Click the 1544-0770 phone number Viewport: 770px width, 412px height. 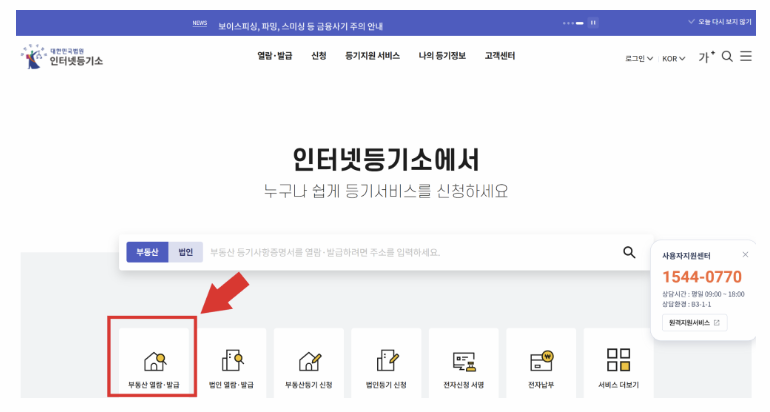tap(702, 277)
